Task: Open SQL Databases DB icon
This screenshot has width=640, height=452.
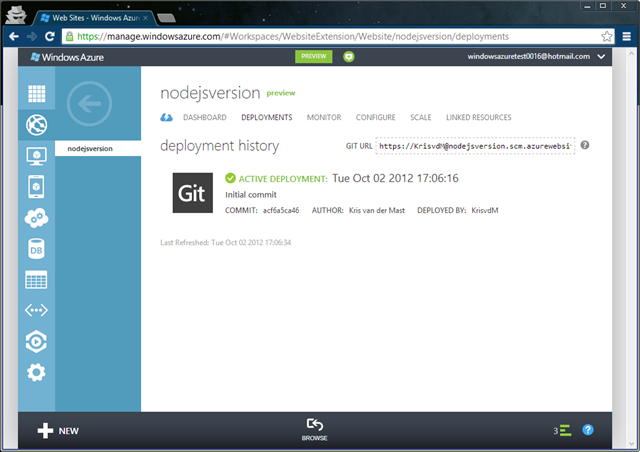Action: [36, 249]
